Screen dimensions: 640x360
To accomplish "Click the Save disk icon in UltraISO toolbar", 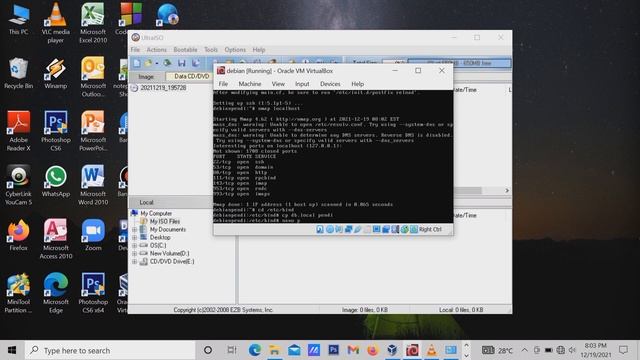I will point(182,63).
